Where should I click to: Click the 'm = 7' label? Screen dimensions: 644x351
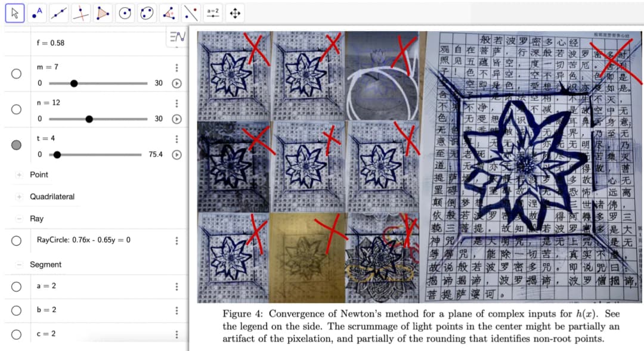coord(47,67)
